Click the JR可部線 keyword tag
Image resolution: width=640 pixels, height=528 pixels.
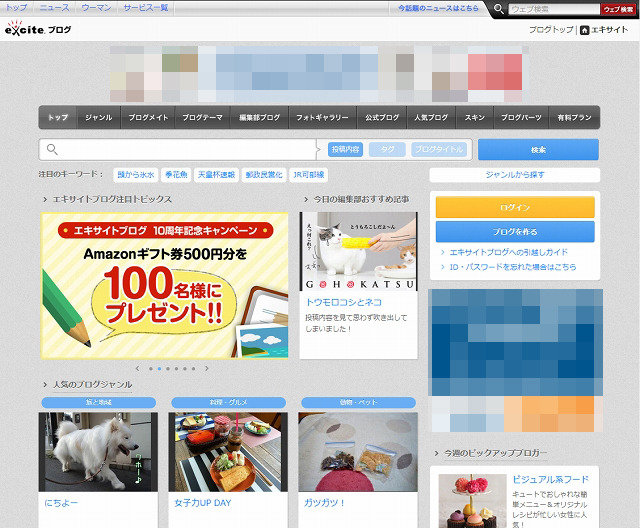pyautogui.click(x=309, y=175)
